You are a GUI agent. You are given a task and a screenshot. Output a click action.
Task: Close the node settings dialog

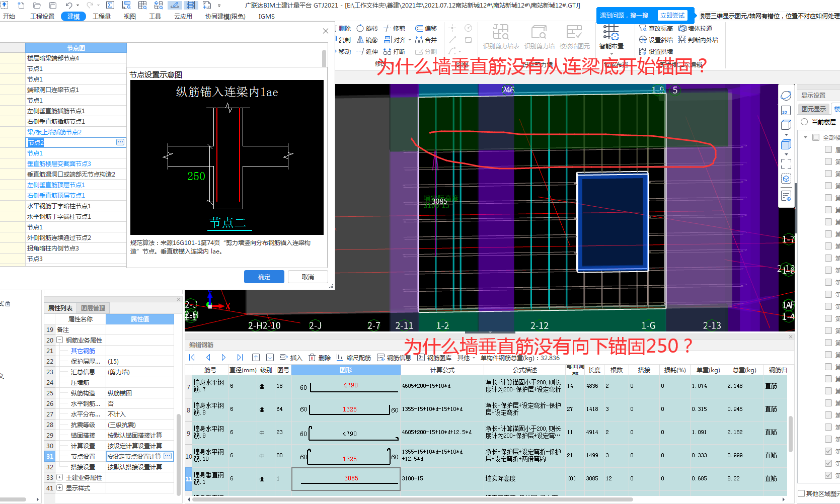[x=325, y=31]
